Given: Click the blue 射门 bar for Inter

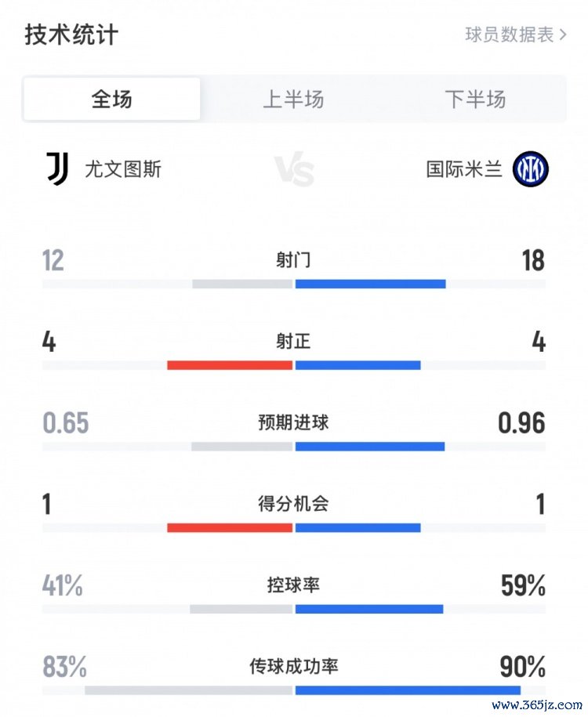Looking at the screenshot, I should click(370, 284).
